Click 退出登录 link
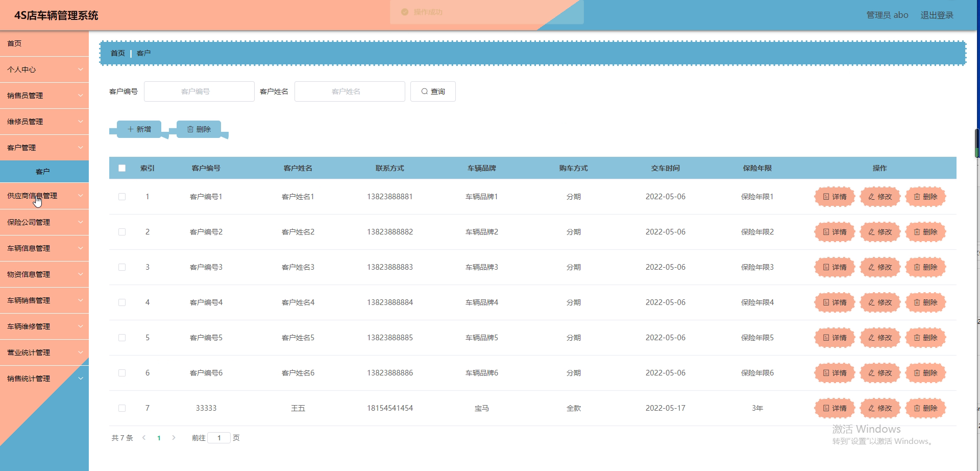Screen dimensions: 980x471 pos(937,15)
